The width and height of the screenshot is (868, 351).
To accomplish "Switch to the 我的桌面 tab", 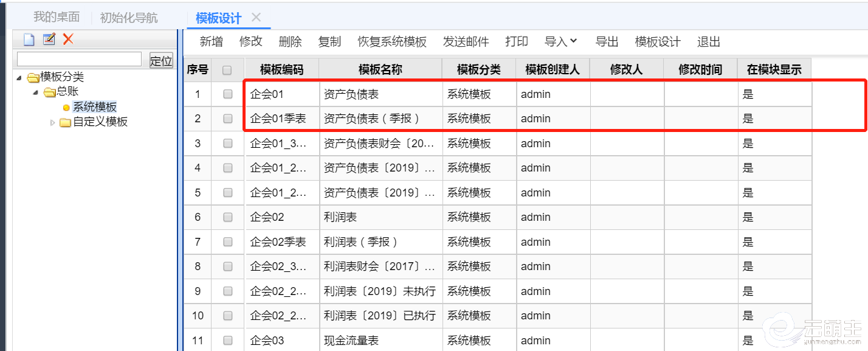I will coord(56,18).
